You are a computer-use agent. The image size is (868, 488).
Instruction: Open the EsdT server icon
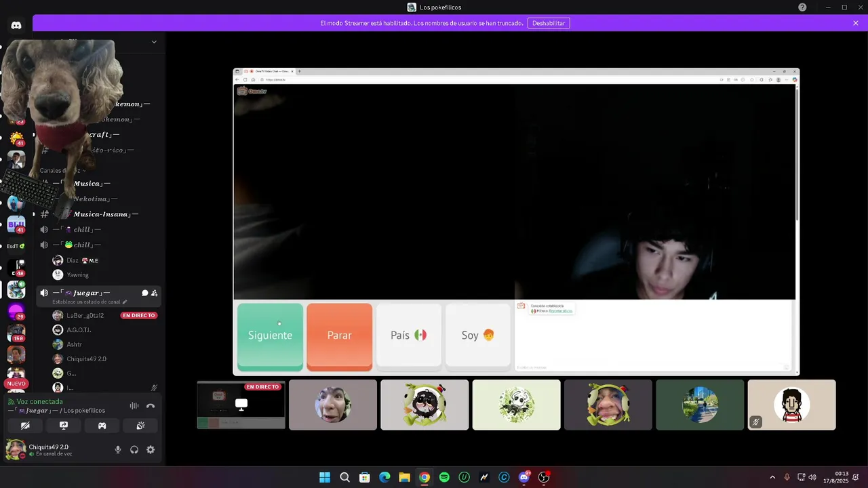click(16, 246)
